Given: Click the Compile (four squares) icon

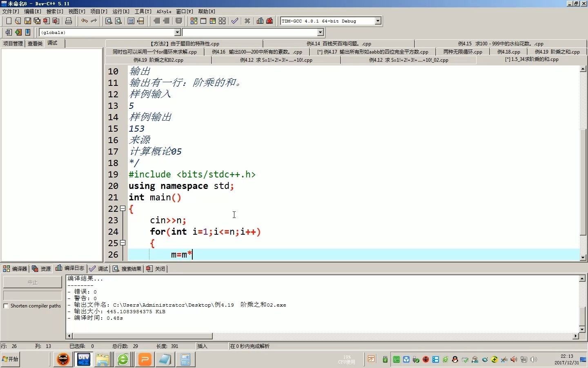Looking at the screenshot, I should 194,21.
